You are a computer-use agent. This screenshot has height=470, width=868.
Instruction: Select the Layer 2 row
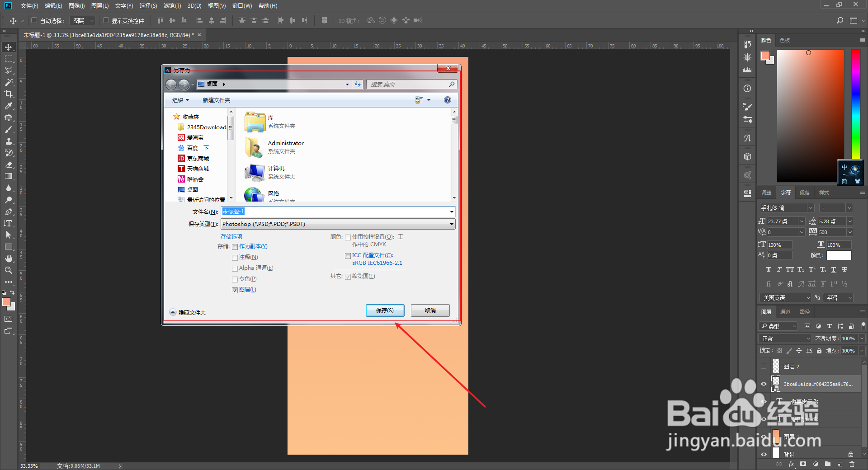(809, 367)
